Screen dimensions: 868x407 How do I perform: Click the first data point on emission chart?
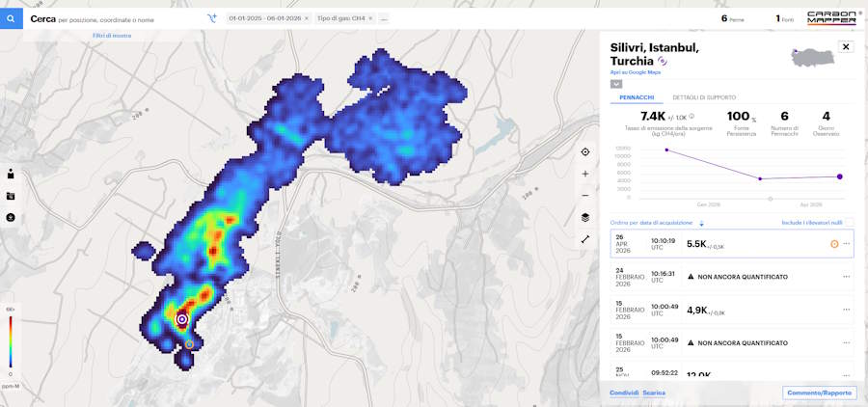pos(666,150)
